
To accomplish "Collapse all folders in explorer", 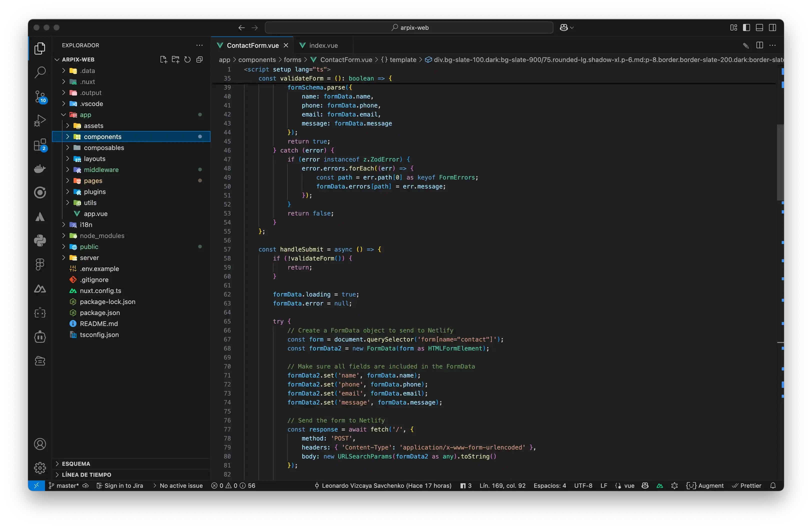I will (199, 59).
